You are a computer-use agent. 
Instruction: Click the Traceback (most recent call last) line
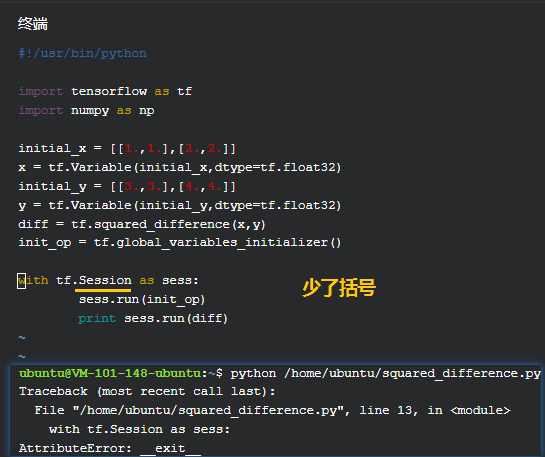tap(147, 392)
